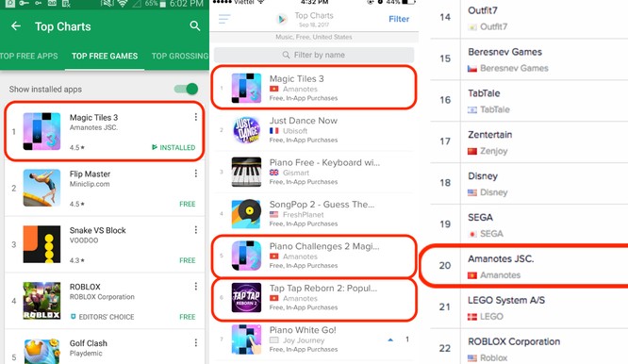Viewport: 628px width, 364px height.
Task: Select the Flip Master app icon
Action: click(x=41, y=188)
